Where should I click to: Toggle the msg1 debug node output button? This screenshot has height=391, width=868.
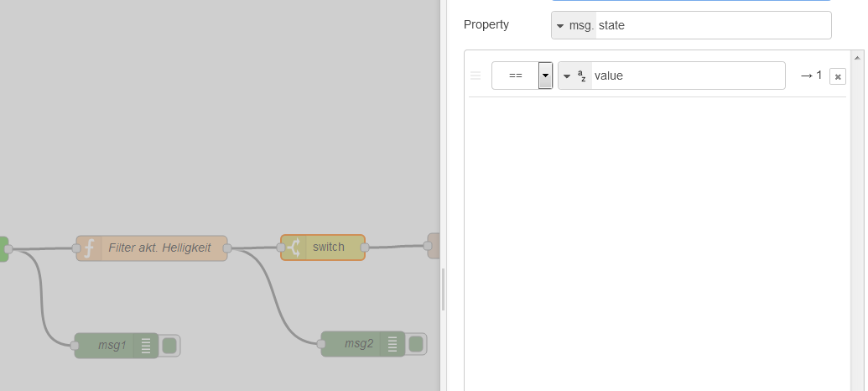(x=169, y=346)
